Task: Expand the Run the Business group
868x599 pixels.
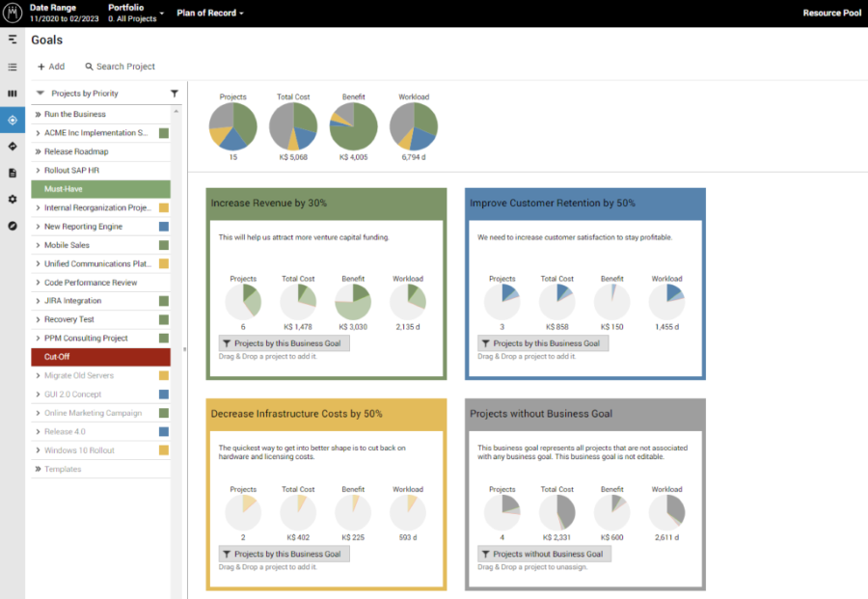Action: click(39, 114)
